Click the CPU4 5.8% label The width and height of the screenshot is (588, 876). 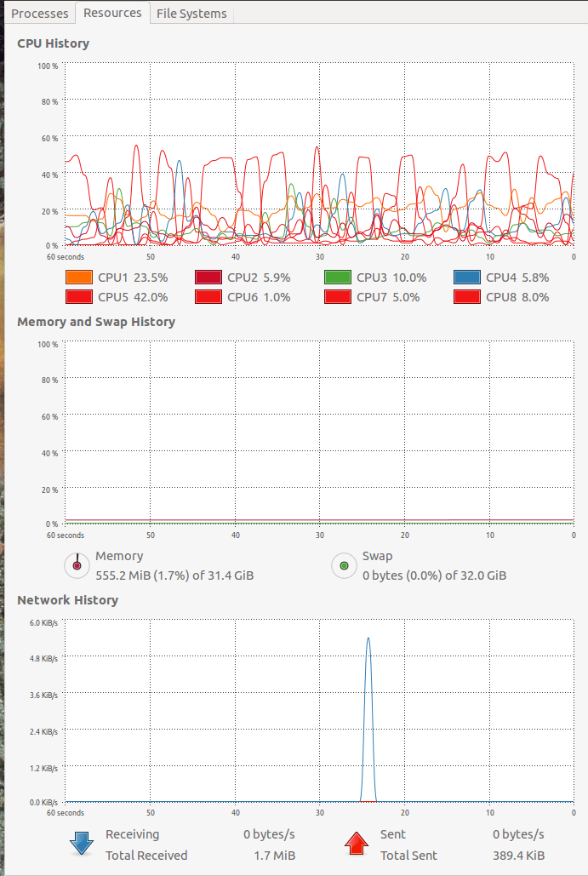[x=517, y=278]
